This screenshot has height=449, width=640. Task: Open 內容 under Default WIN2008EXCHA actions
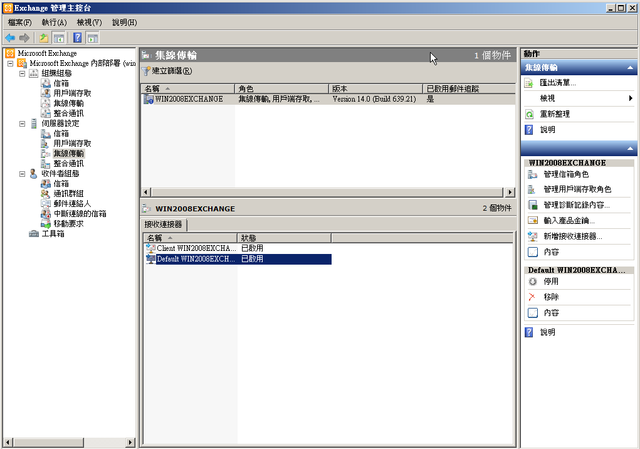pyautogui.click(x=551, y=313)
